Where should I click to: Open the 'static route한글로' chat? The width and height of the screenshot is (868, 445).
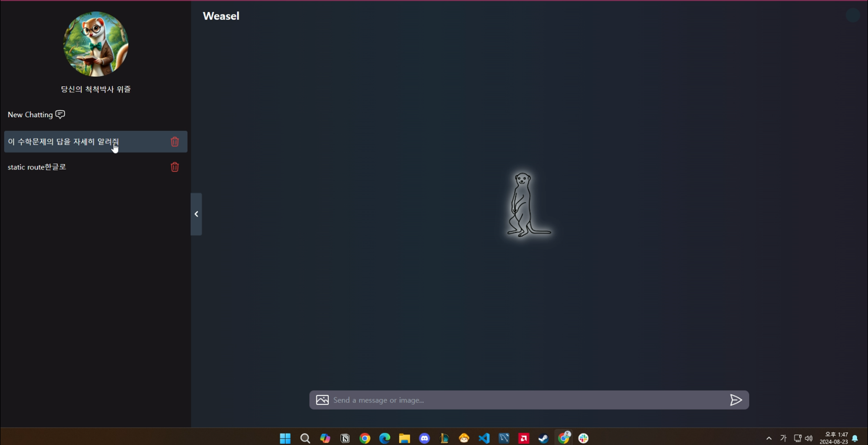coord(37,167)
